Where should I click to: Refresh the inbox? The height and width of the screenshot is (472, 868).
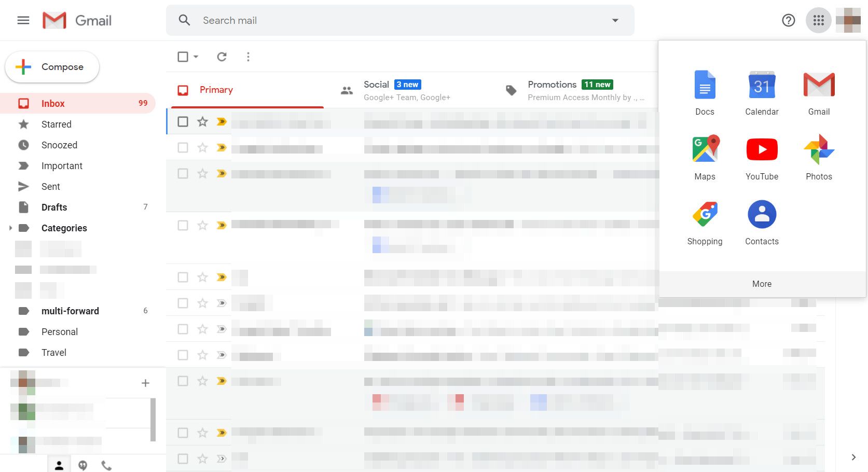pyautogui.click(x=222, y=57)
